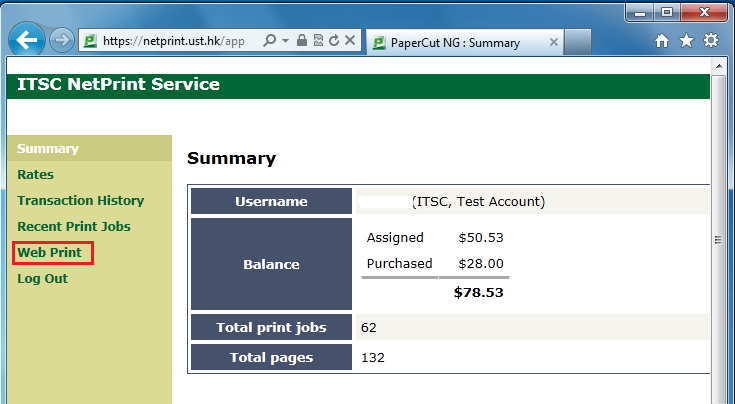Click Log Out in the sidebar
The height and width of the screenshot is (404, 735).
(x=42, y=279)
